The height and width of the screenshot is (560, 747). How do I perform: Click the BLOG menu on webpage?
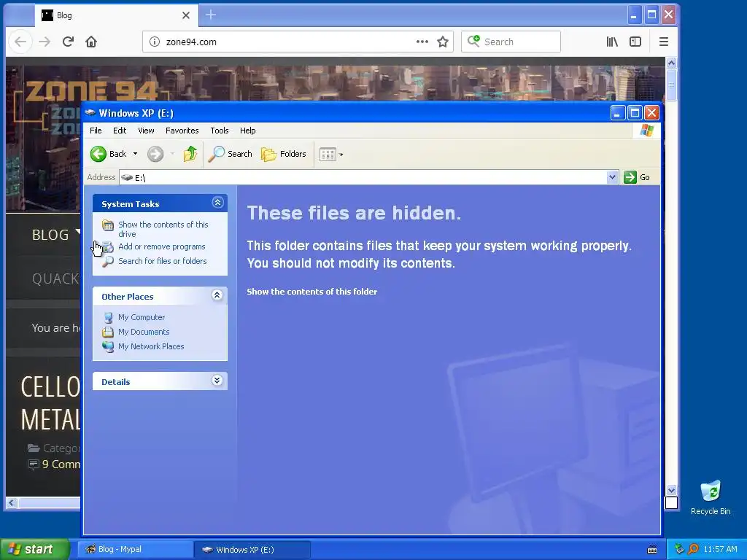[50, 235]
